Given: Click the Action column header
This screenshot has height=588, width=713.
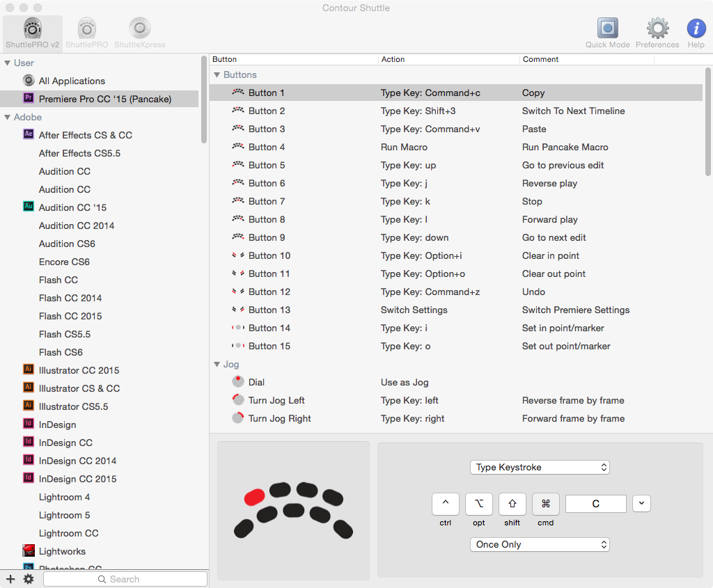Looking at the screenshot, I should pos(393,59).
